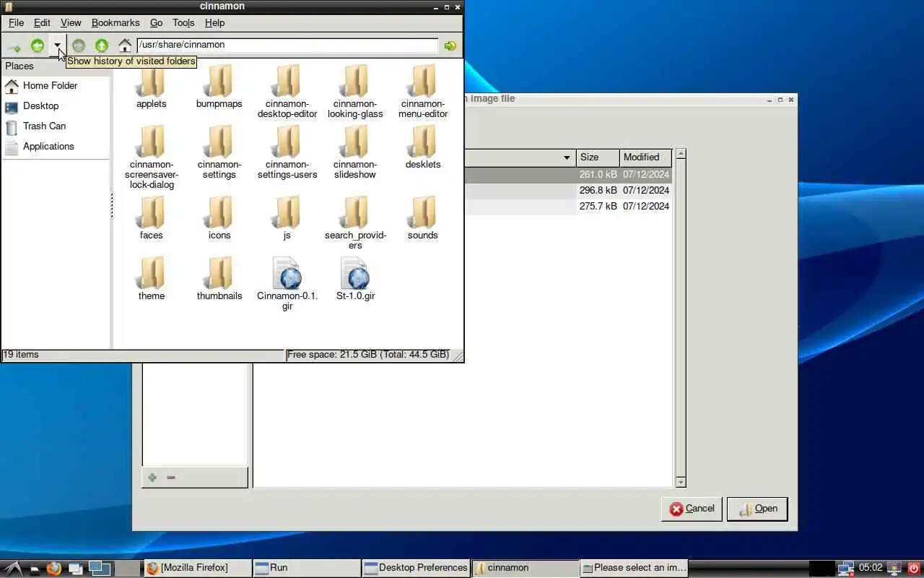Show history of visited folders dropdown

[x=57, y=46]
